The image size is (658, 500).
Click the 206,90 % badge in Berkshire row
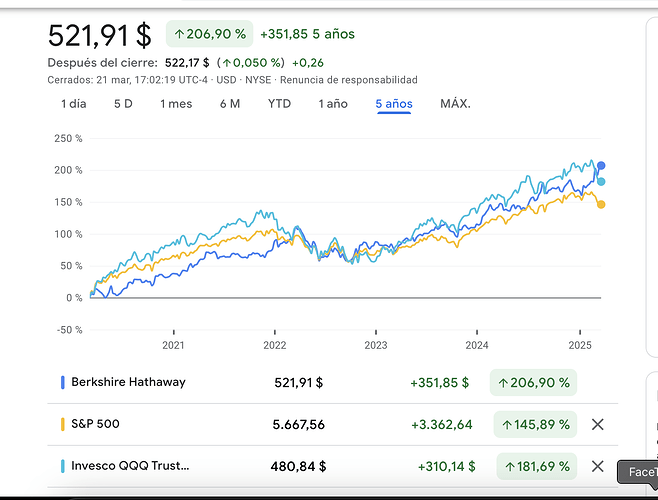(533, 382)
